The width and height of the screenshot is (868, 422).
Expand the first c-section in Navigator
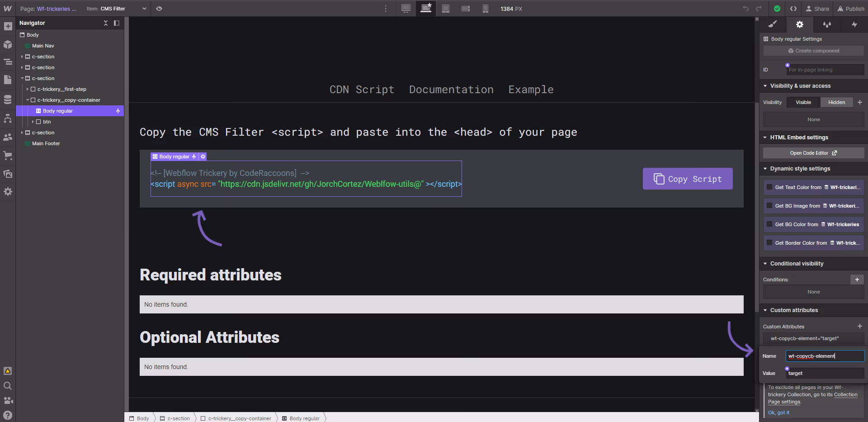22,57
